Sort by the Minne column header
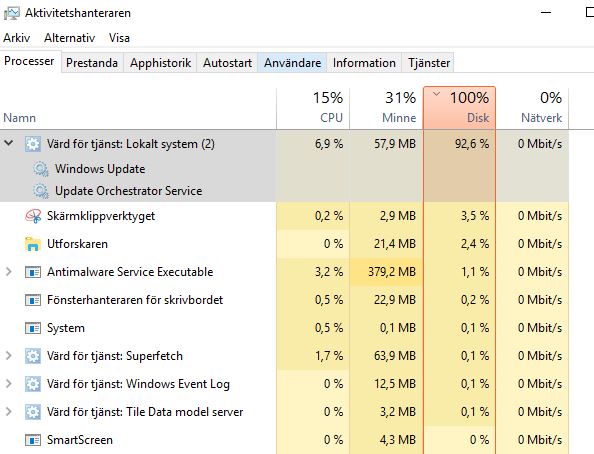Screen dimensions: 594x454 pyautogui.click(x=386, y=108)
